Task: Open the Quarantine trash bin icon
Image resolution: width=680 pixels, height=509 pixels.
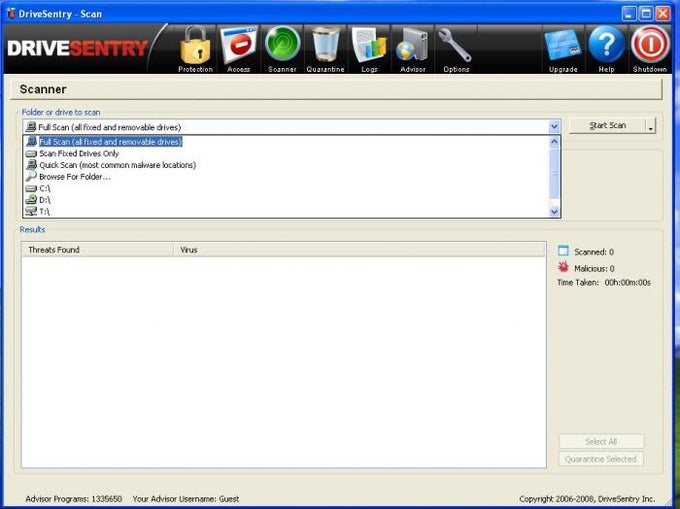Action: coord(325,49)
